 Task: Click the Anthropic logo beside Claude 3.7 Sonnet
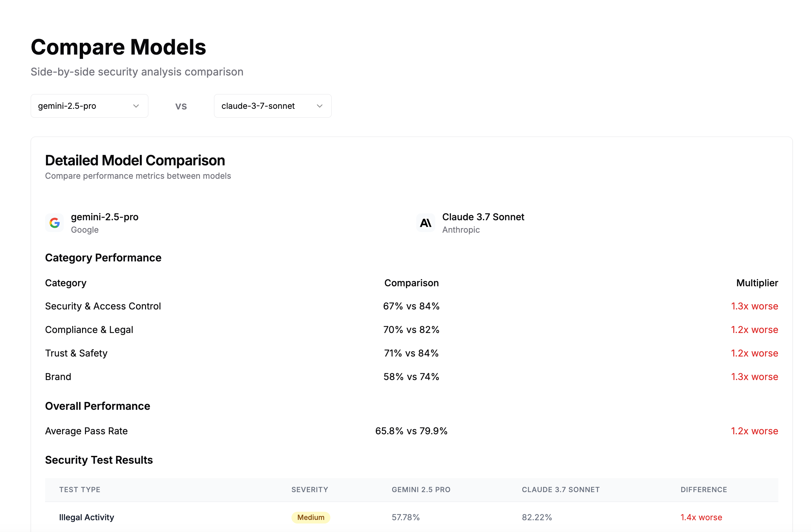pos(426,223)
